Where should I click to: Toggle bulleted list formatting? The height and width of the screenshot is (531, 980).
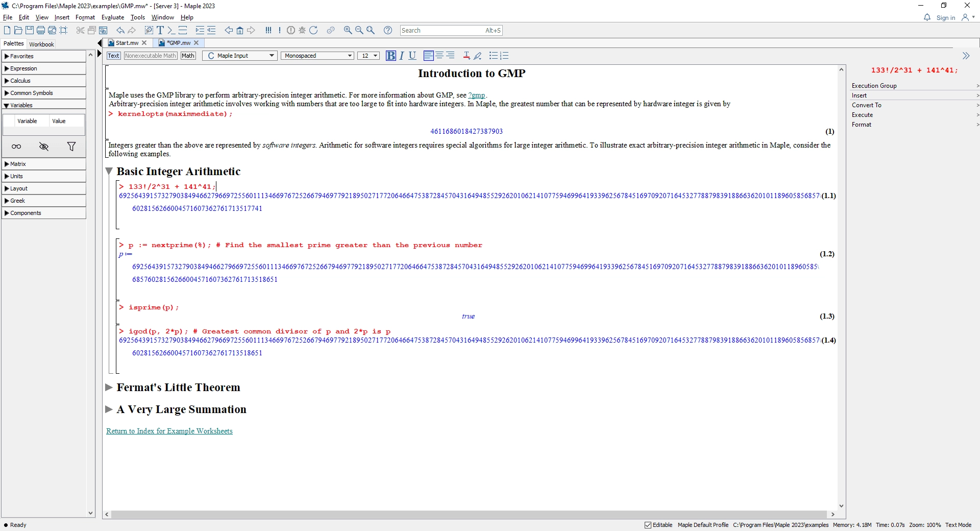(493, 56)
